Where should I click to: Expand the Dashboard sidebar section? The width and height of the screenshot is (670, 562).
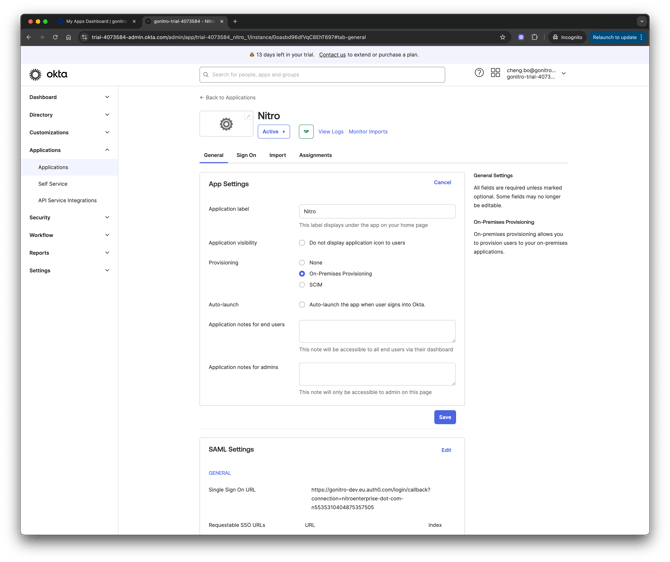(x=69, y=97)
